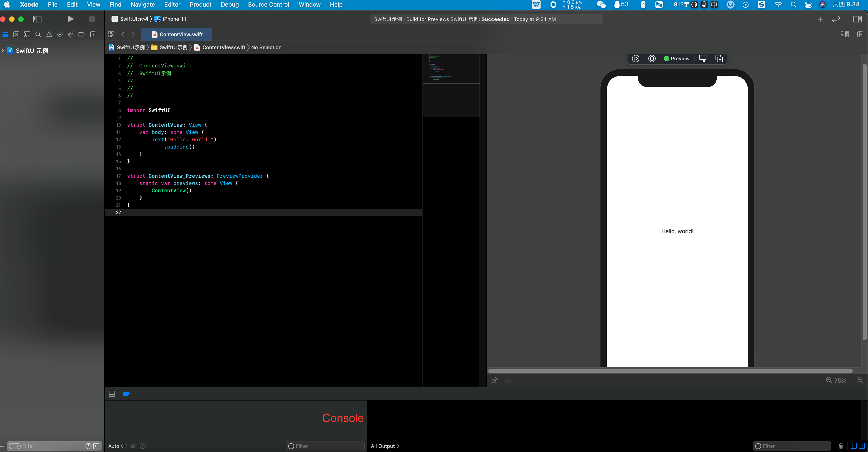Click the canvas horizontal scrollbar
868x452 pixels.
coord(670,371)
